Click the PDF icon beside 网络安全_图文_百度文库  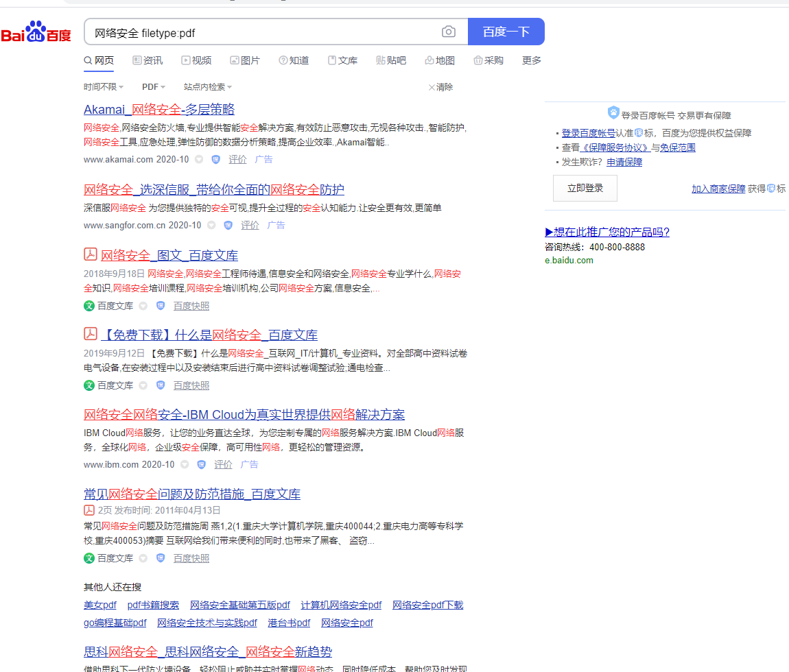click(90, 254)
